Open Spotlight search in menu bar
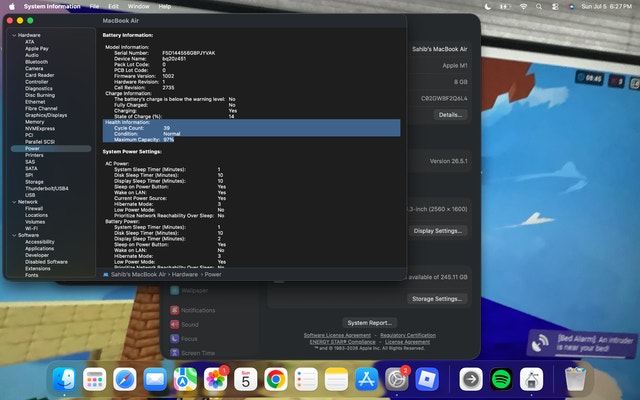 539,7
